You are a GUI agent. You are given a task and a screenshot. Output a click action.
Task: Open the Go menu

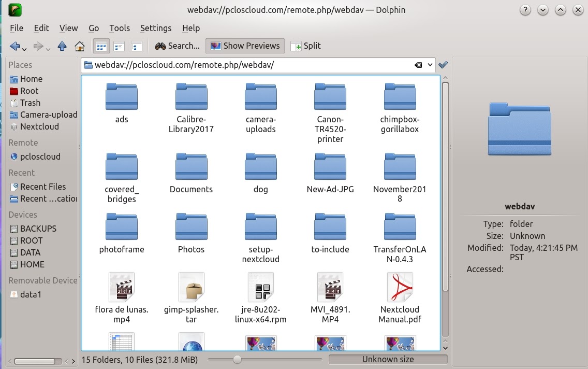(x=94, y=28)
